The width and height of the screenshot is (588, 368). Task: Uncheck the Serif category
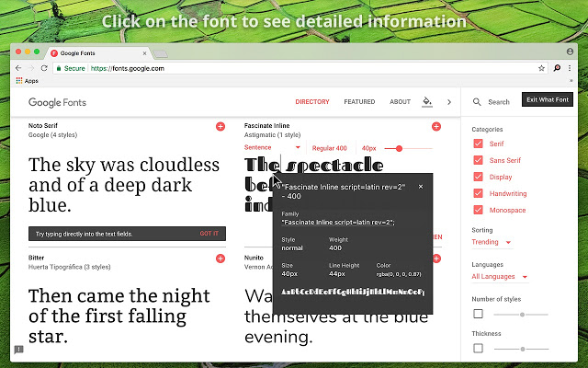tap(478, 144)
